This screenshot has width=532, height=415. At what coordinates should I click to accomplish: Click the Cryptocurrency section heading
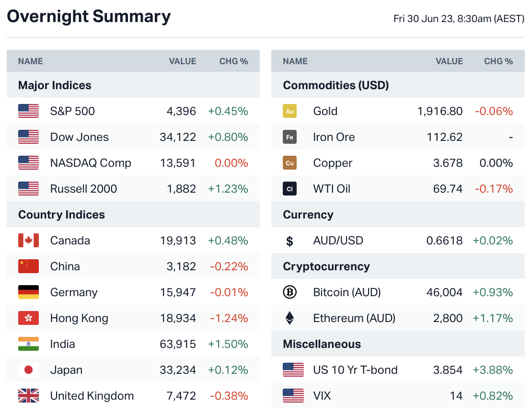[x=326, y=266]
